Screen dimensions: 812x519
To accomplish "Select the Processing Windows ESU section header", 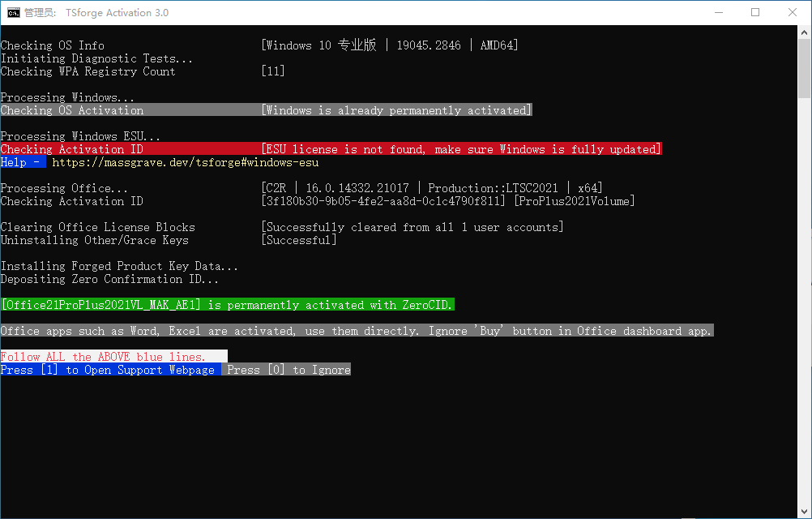I will tap(81, 135).
